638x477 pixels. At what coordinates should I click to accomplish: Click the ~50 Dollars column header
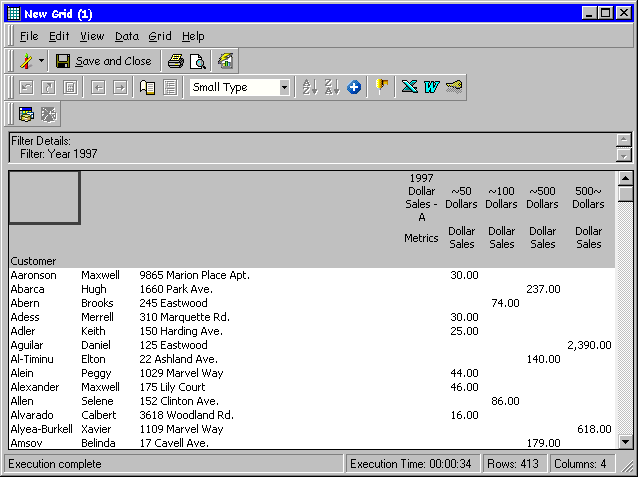(461, 197)
